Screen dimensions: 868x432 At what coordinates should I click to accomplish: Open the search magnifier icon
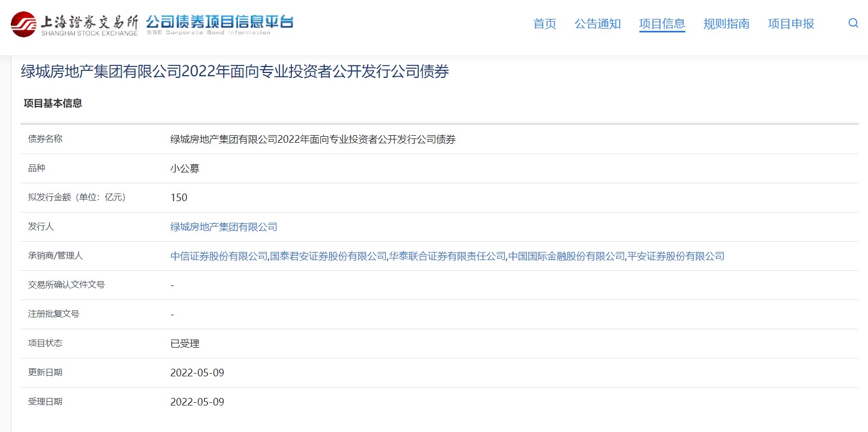pyautogui.click(x=853, y=23)
